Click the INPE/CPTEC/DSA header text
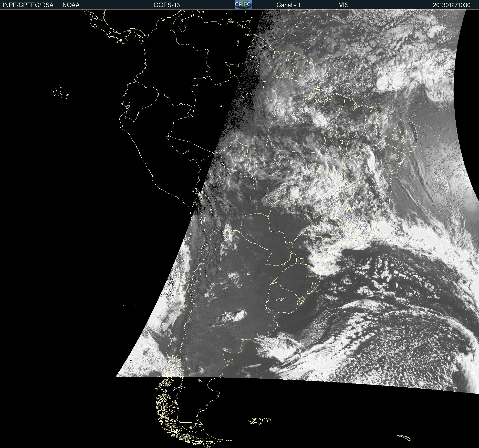Screen dimensions: 479x448 [28, 5]
